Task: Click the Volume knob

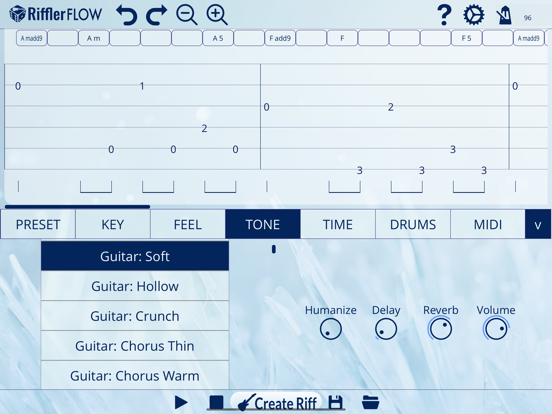Action: [x=496, y=329]
